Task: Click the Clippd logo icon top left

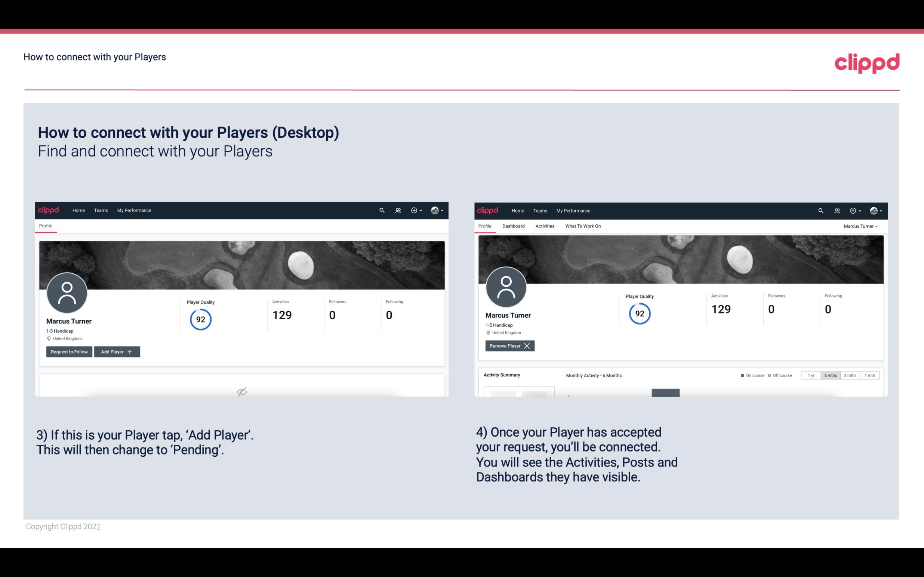Action: pos(49,210)
